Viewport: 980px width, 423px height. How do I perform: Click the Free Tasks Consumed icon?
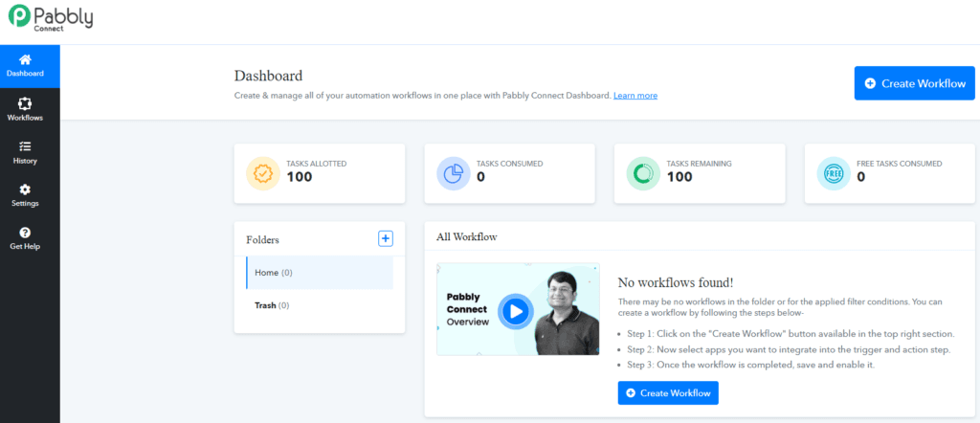[834, 173]
